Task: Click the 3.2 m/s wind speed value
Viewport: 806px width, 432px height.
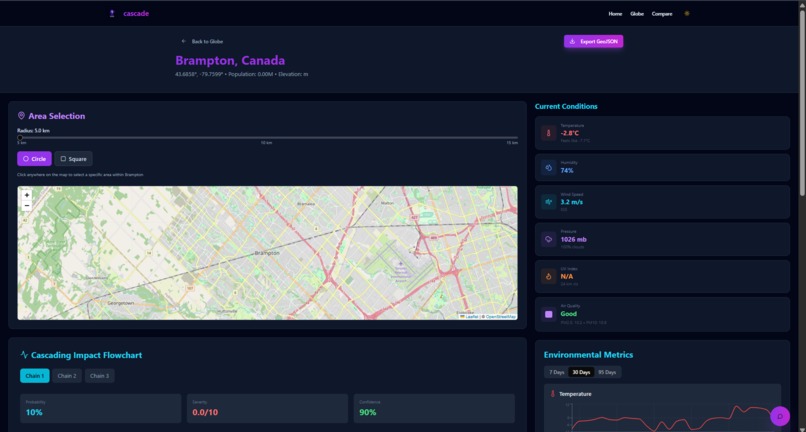Action: pos(572,202)
